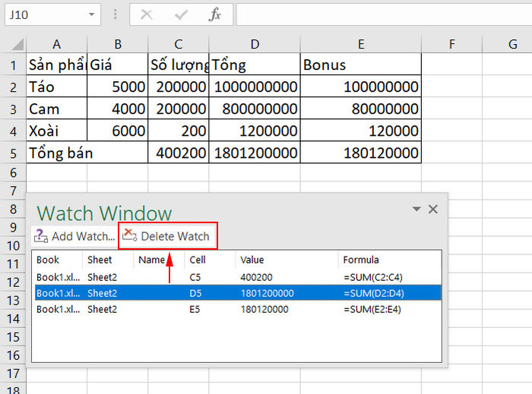The image size is (532, 394).
Task: Click cell B3 with value 4000
Action: 117,109
